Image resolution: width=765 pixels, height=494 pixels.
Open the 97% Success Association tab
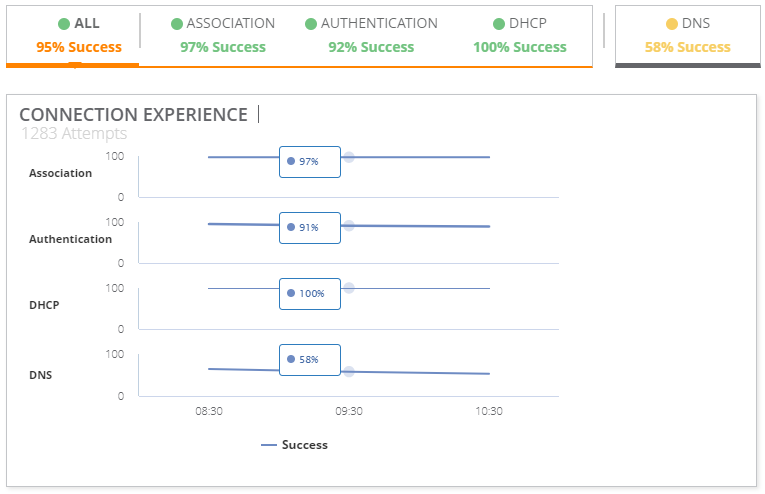click(223, 35)
